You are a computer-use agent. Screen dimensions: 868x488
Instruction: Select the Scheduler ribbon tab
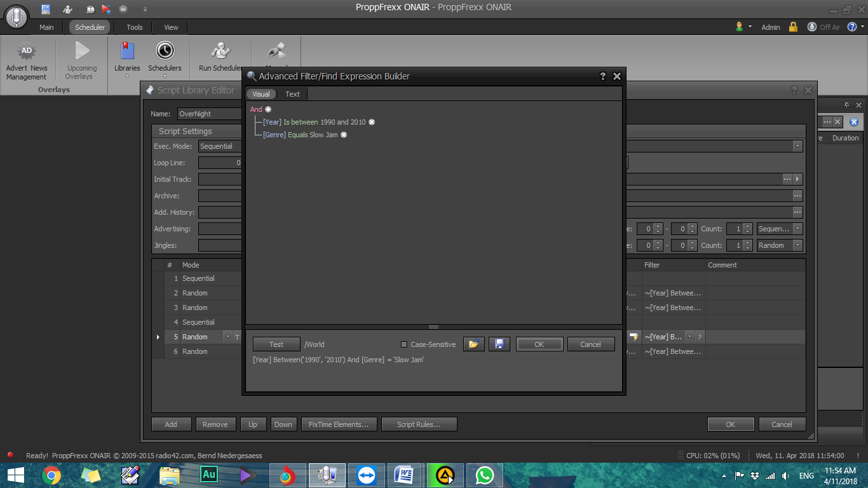90,27
